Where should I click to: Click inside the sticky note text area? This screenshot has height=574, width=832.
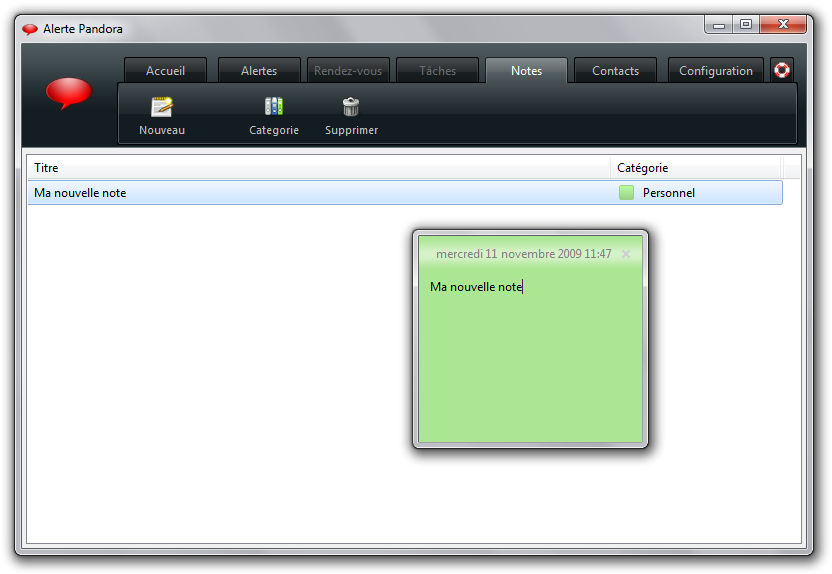click(x=531, y=355)
